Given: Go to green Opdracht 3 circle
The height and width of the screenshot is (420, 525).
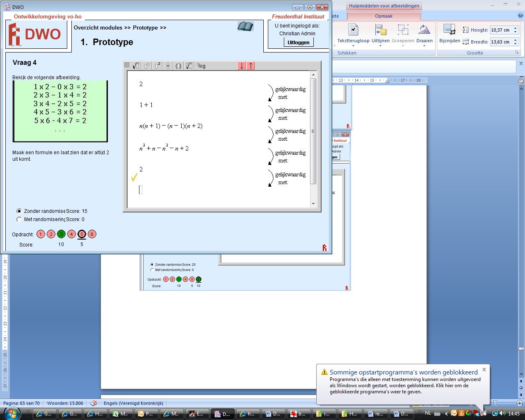Looking at the screenshot, I should click(61, 234).
